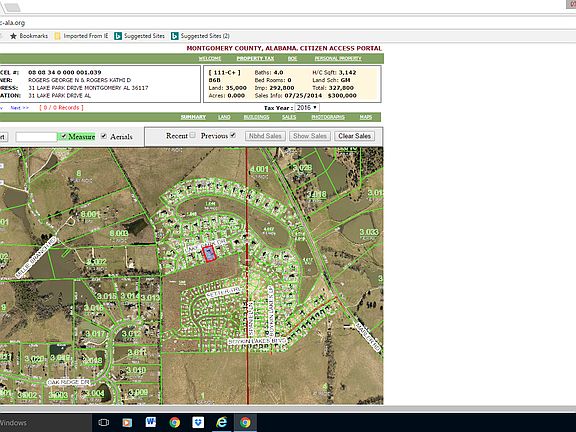Open Dropbox from the taskbar

pyautogui.click(x=198, y=422)
